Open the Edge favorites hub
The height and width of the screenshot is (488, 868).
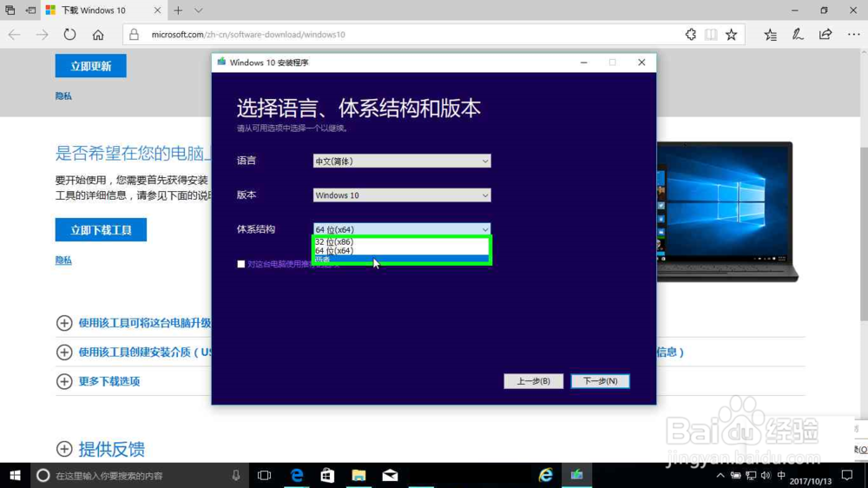tap(770, 35)
